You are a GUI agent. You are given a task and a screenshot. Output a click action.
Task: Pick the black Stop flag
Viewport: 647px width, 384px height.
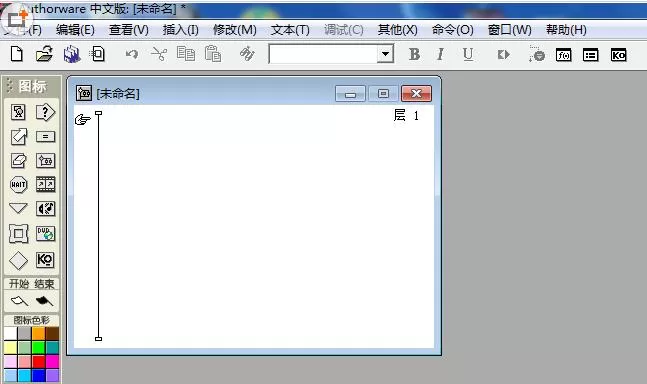tap(45, 301)
